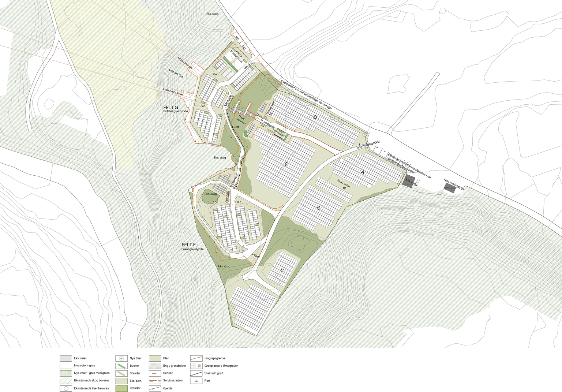Select the orange bench symbol in legend
562x392 pixels.
[155, 373]
